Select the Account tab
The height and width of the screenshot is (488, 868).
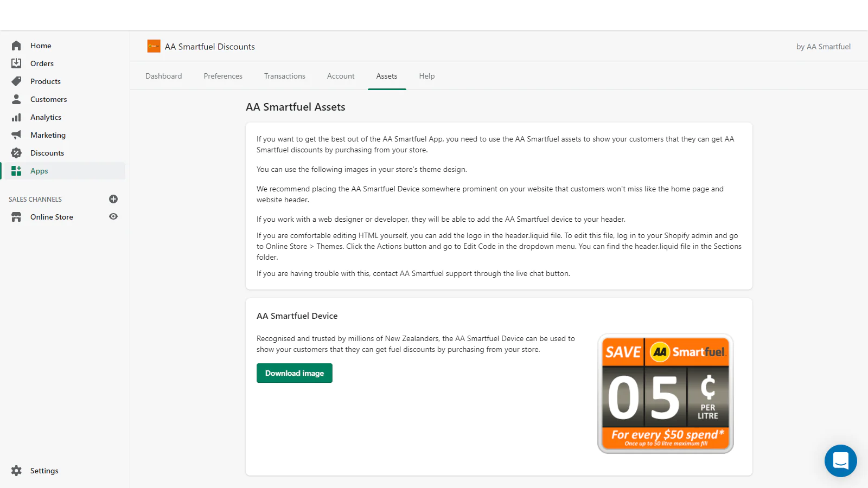click(341, 76)
